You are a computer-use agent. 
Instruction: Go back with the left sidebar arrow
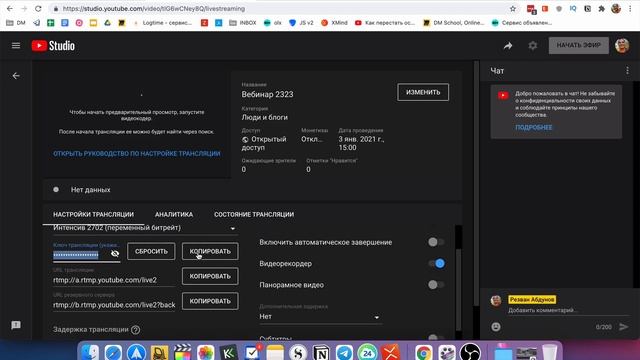tap(16, 76)
